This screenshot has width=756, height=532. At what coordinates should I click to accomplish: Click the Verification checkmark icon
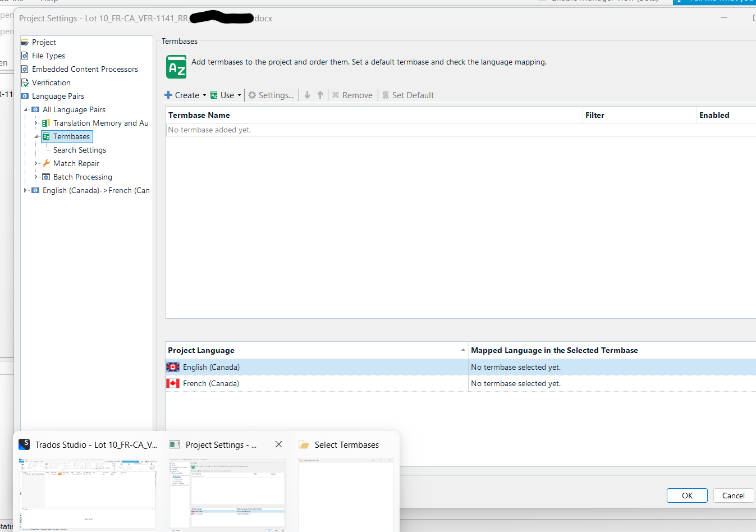point(25,82)
